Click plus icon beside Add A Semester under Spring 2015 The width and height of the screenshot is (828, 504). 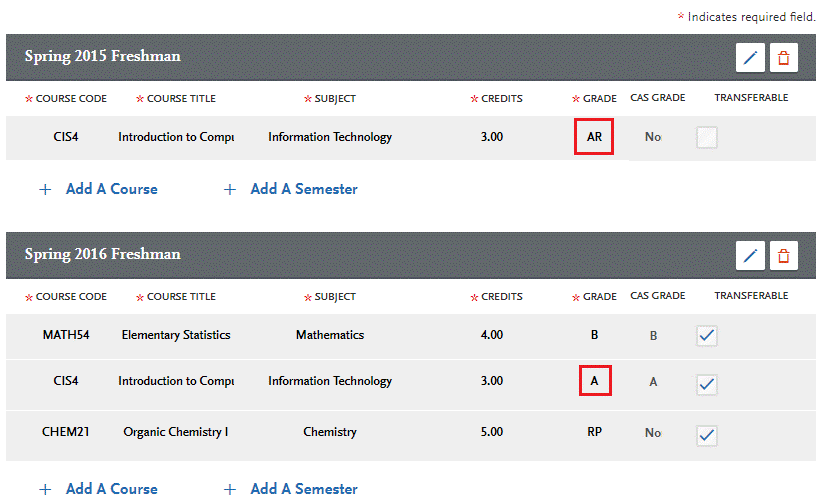(x=229, y=189)
